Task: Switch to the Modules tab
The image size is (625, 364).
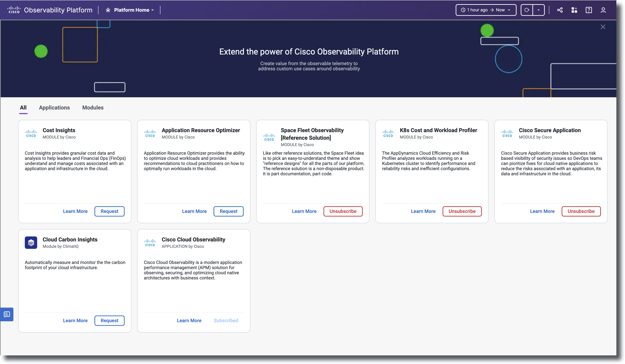Action: 93,108
